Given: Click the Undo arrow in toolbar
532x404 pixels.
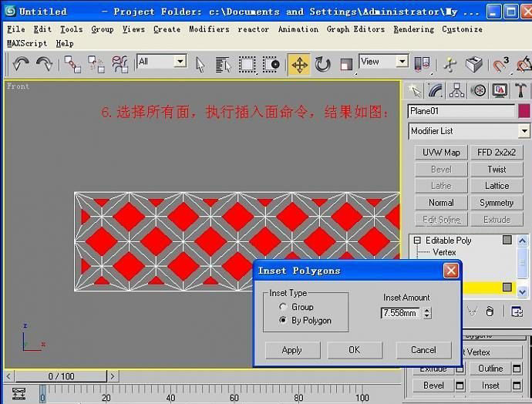Looking at the screenshot, I should pyautogui.click(x=21, y=64).
